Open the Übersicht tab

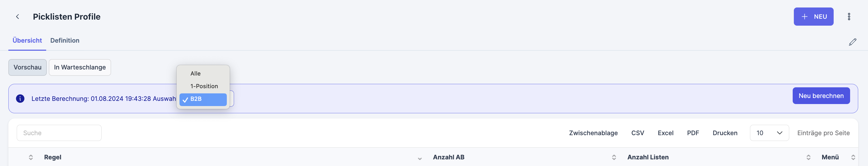point(27,40)
